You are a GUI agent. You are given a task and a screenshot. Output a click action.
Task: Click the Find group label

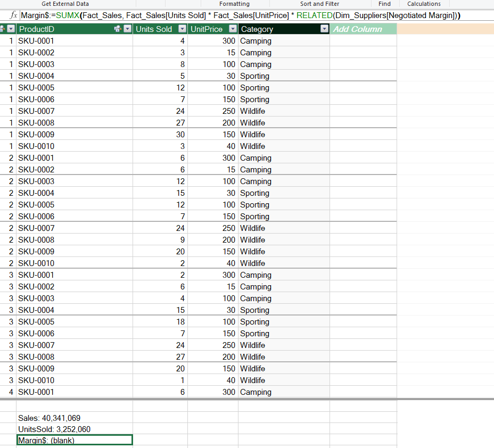click(x=384, y=4)
